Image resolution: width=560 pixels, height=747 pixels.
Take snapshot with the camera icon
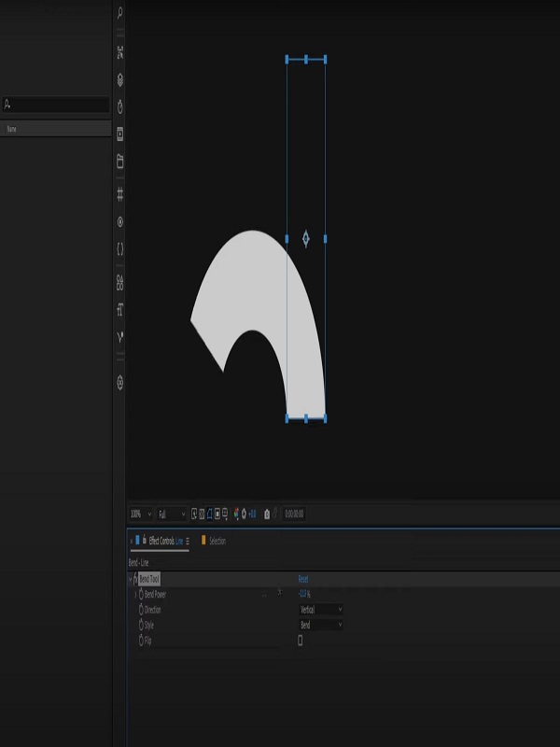[x=267, y=514]
